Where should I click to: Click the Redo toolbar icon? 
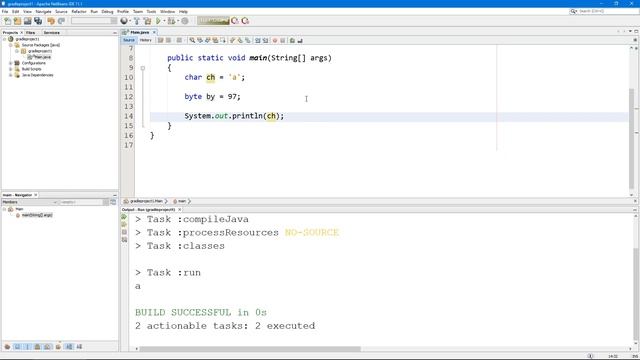61,21
